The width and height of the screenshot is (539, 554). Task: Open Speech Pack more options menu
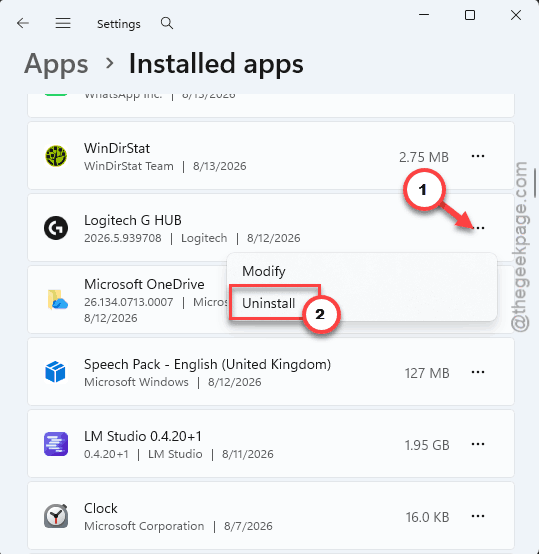(478, 372)
